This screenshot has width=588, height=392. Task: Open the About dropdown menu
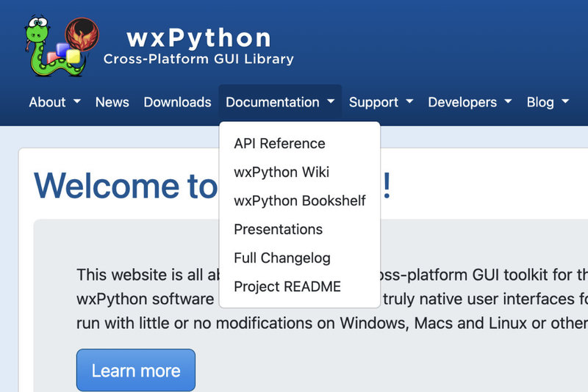coord(54,102)
